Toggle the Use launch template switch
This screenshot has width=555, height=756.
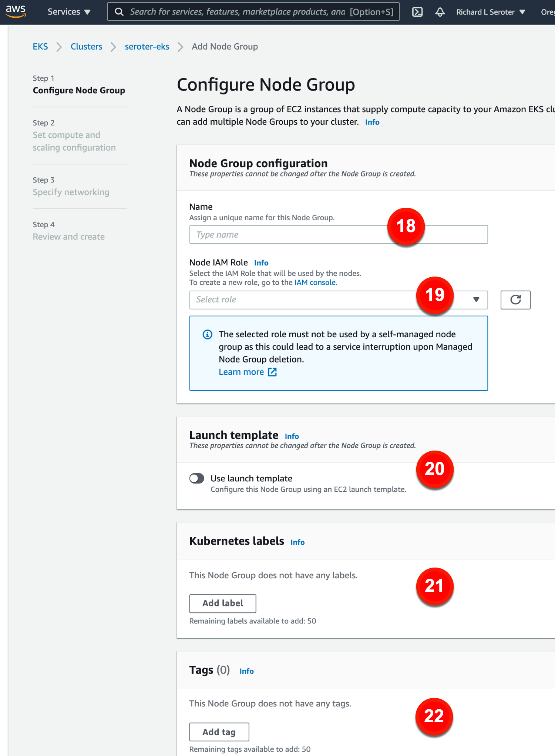click(197, 478)
